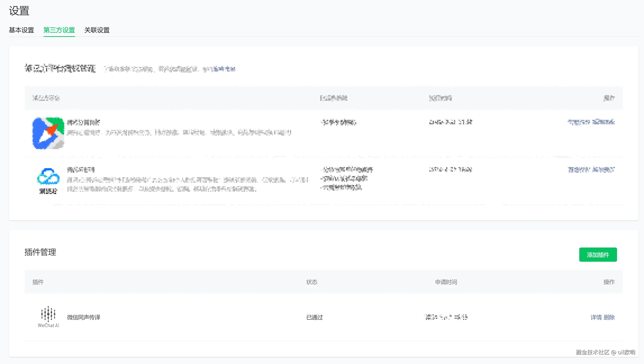Screen dimensions: 644x364
Task: Click the blue cloud platform logo
Action: (48, 176)
